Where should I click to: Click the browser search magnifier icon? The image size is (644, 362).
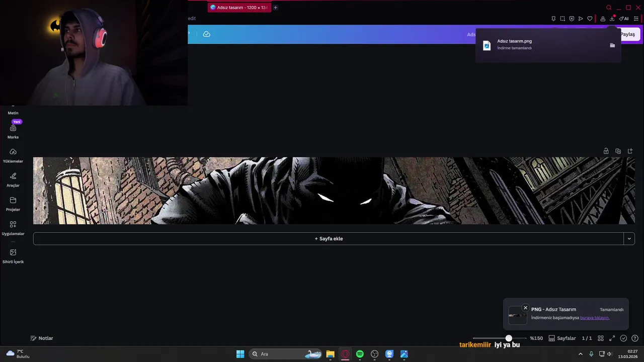click(x=609, y=8)
